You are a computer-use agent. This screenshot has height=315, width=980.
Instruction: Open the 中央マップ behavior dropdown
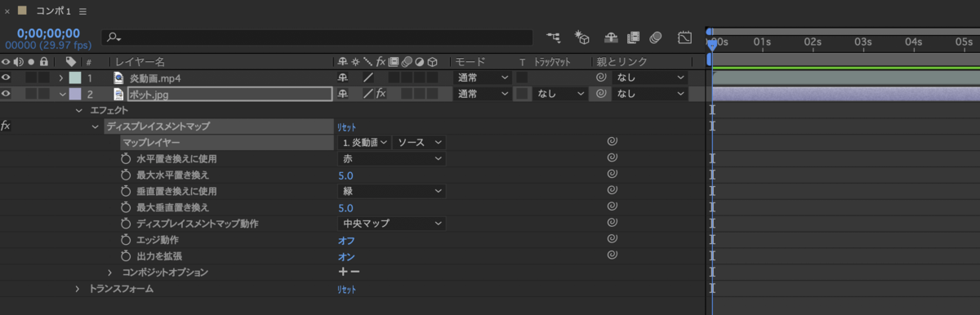(x=392, y=223)
